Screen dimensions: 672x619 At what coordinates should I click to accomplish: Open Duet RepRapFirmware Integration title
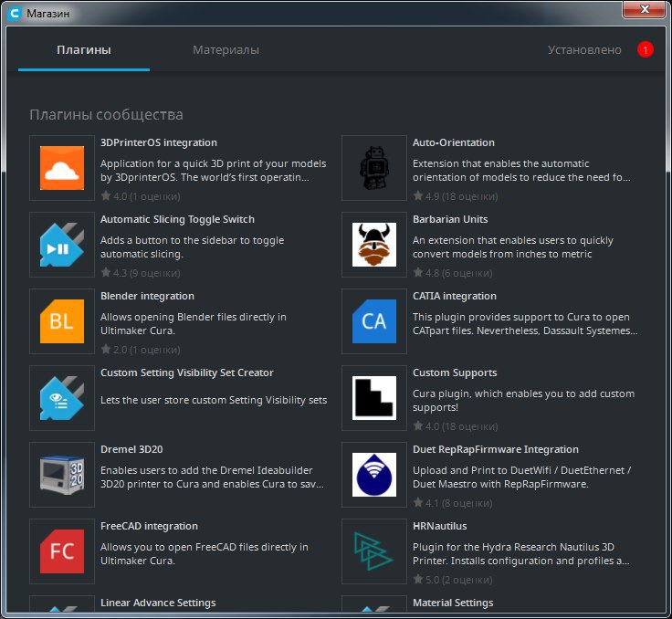[496, 450]
